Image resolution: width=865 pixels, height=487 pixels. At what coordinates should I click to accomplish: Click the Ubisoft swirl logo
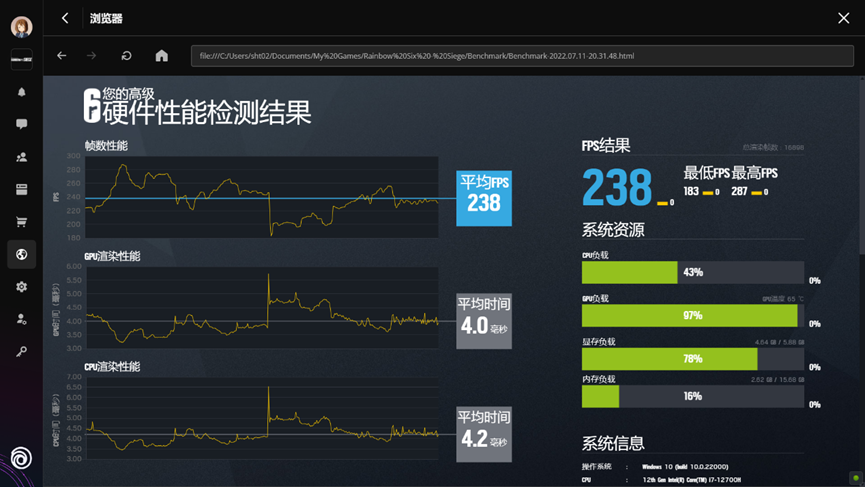coord(21,458)
